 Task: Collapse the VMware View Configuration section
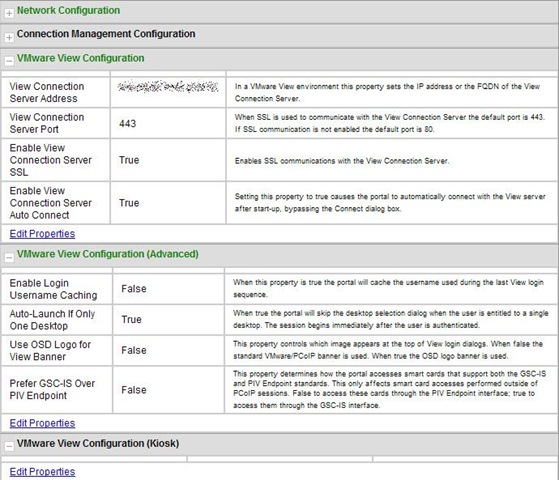tap(9, 61)
